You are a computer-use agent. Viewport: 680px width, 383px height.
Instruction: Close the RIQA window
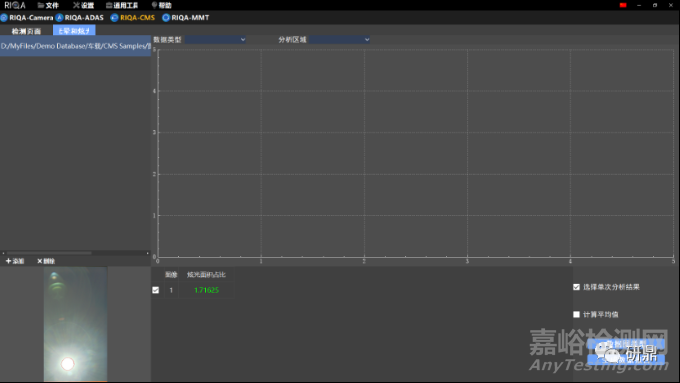(x=671, y=5)
